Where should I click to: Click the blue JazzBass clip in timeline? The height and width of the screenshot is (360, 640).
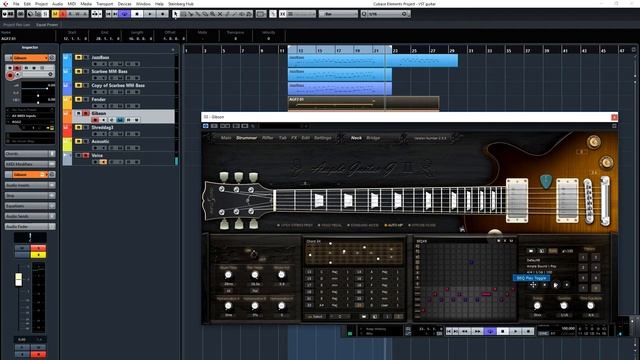click(373, 61)
